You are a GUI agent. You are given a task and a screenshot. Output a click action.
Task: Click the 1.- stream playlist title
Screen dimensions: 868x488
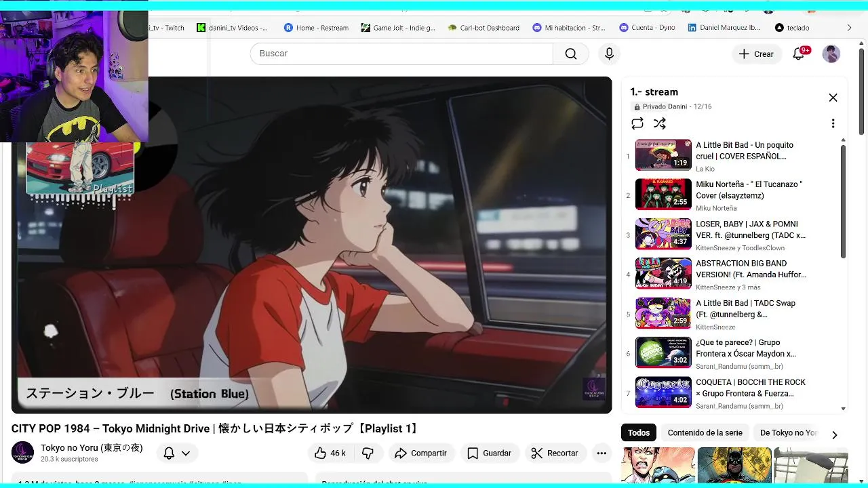[x=654, y=92]
